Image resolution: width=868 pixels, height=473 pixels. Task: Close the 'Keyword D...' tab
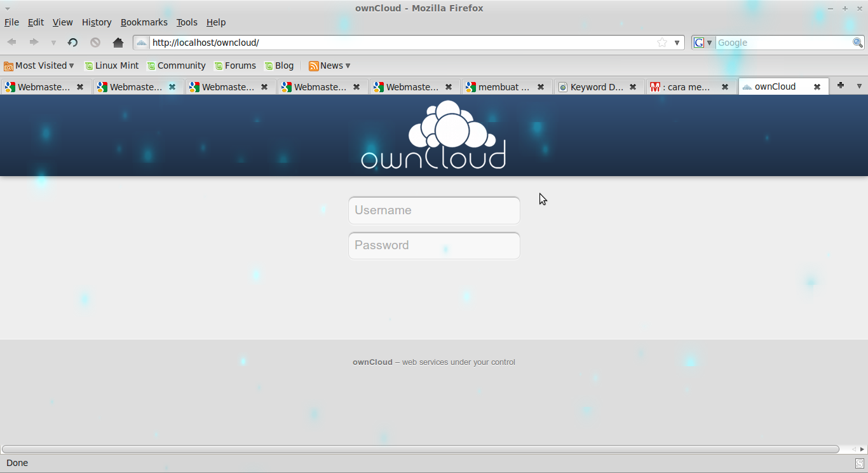(633, 87)
